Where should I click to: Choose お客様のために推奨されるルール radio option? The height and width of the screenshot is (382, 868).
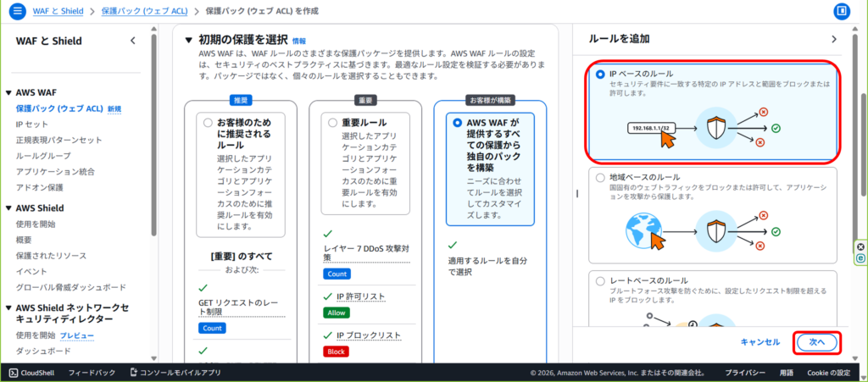click(208, 123)
